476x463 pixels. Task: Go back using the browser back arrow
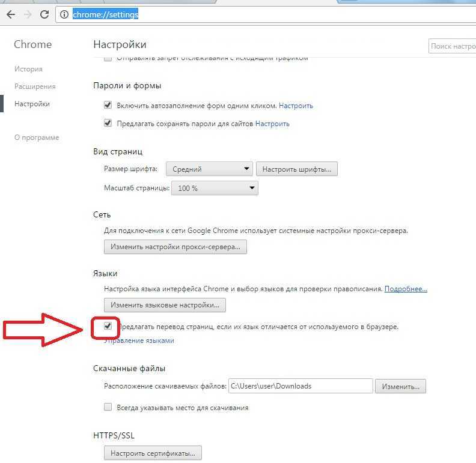pyautogui.click(x=11, y=14)
